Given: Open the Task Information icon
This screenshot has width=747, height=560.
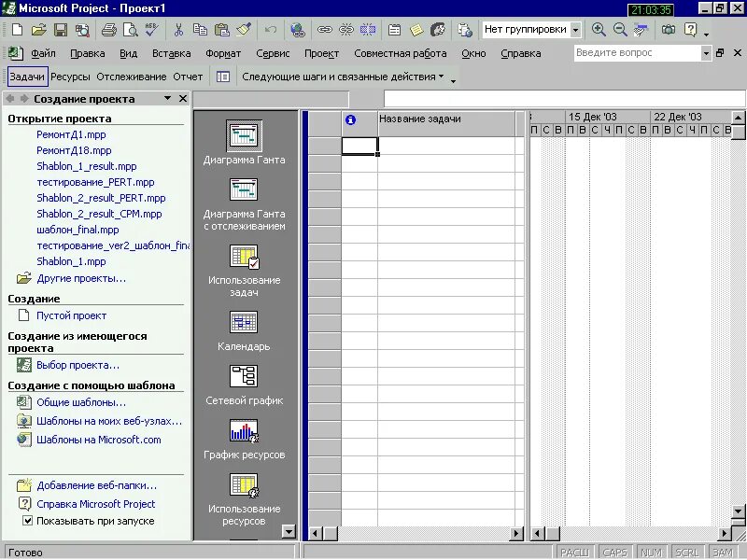Looking at the screenshot, I should coord(394,30).
